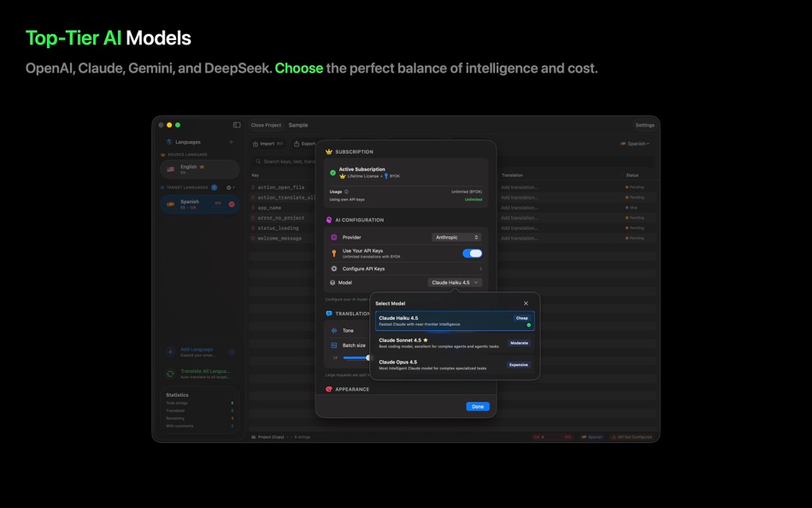Disable the Use Your API Keys toggle
Viewport: 812px width, 508px height.
point(473,253)
